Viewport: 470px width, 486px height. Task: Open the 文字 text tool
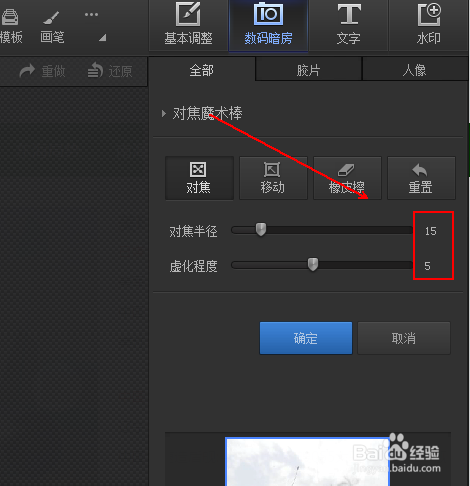[x=348, y=25]
